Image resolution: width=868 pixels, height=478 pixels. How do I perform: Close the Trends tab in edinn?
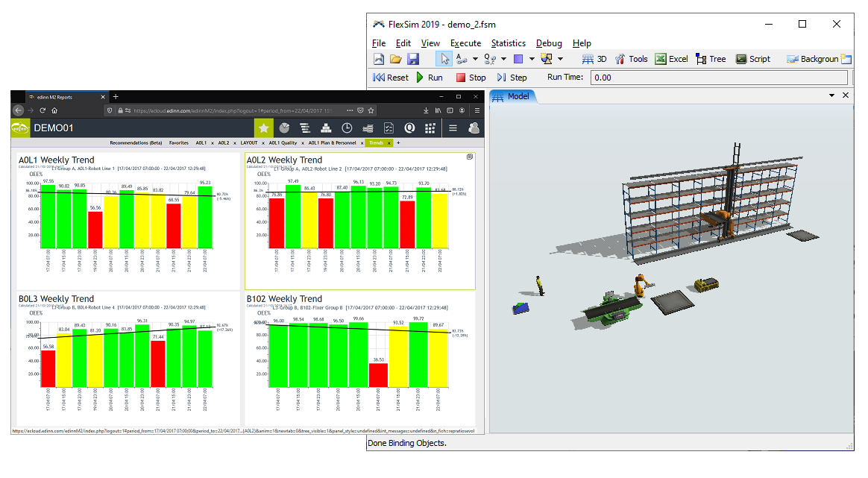pyautogui.click(x=389, y=143)
